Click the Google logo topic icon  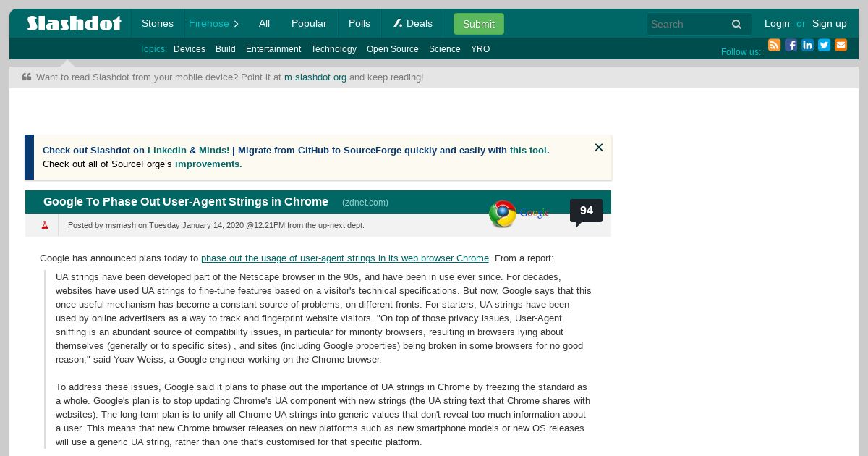(x=535, y=214)
